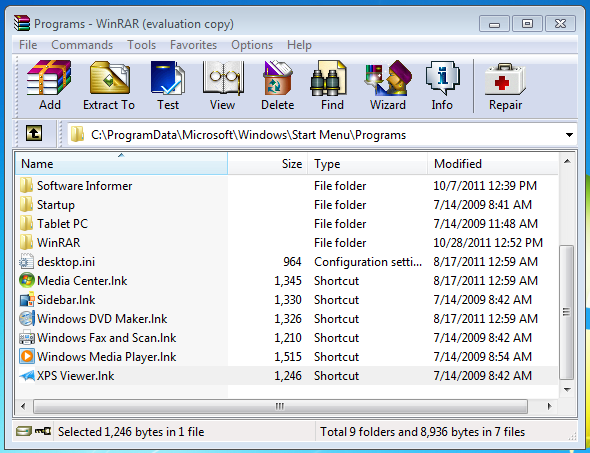590x453 pixels.
Task: Click the horizontal scrollbar thumb
Action: pyautogui.click(x=280, y=406)
